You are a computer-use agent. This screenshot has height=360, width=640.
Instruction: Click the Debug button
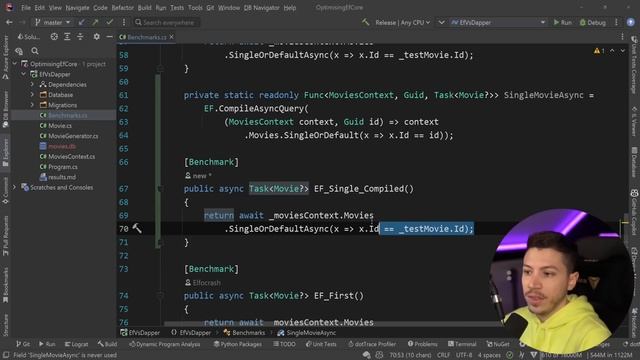593,22
